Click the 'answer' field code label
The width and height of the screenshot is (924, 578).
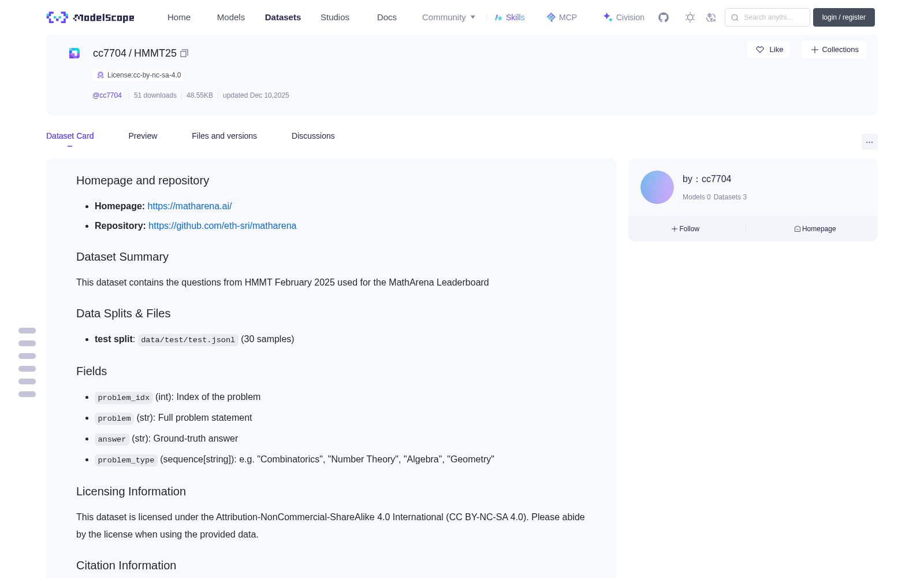pos(112,439)
